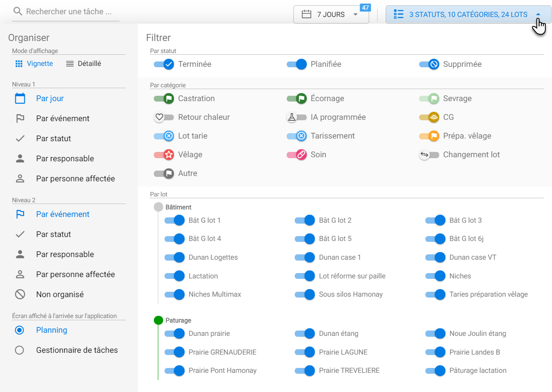Image resolution: width=552 pixels, height=392 pixels.
Task: Click the calendar icon in 7 JOURS button
Action: [x=306, y=14]
